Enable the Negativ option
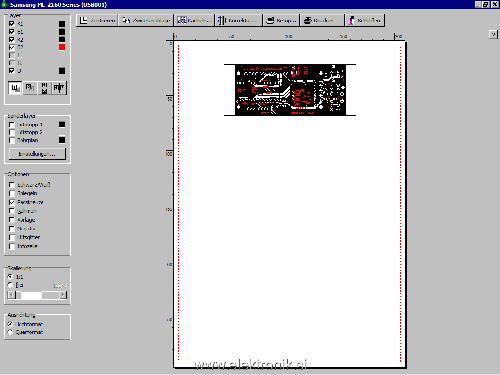The width and height of the screenshot is (500, 375). [12, 229]
